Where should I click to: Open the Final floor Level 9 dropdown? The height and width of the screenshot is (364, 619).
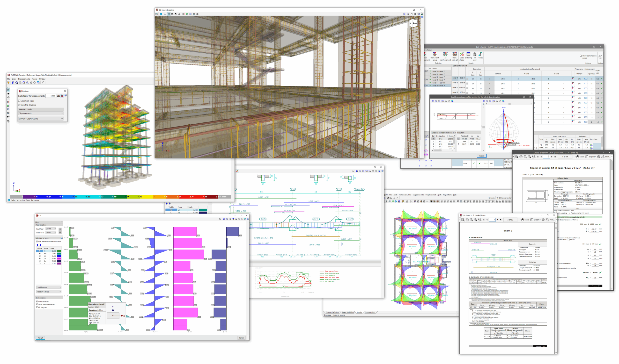pos(51,229)
